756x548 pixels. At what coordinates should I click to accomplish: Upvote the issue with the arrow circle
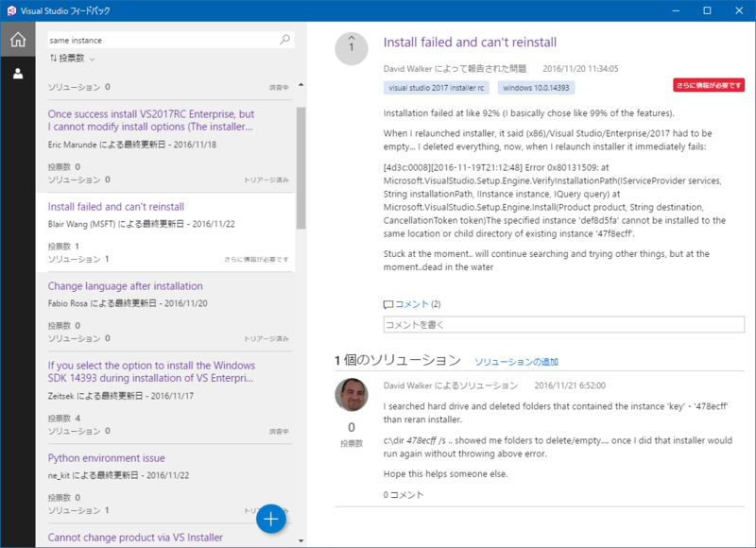pos(351,48)
